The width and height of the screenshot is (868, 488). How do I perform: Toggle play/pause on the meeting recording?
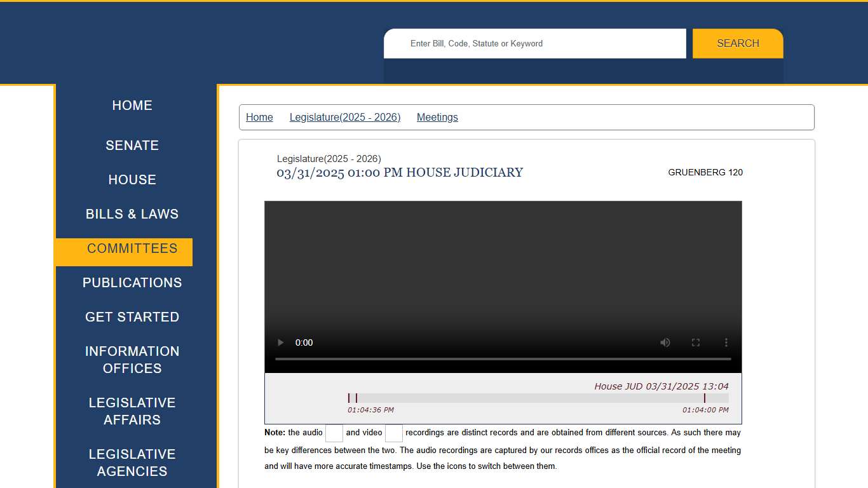tap(280, 342)
